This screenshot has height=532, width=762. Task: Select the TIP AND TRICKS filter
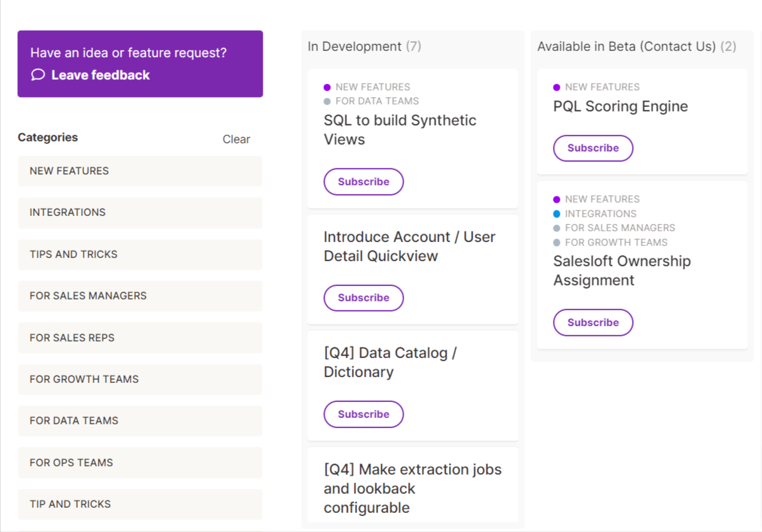click(140, 504)
